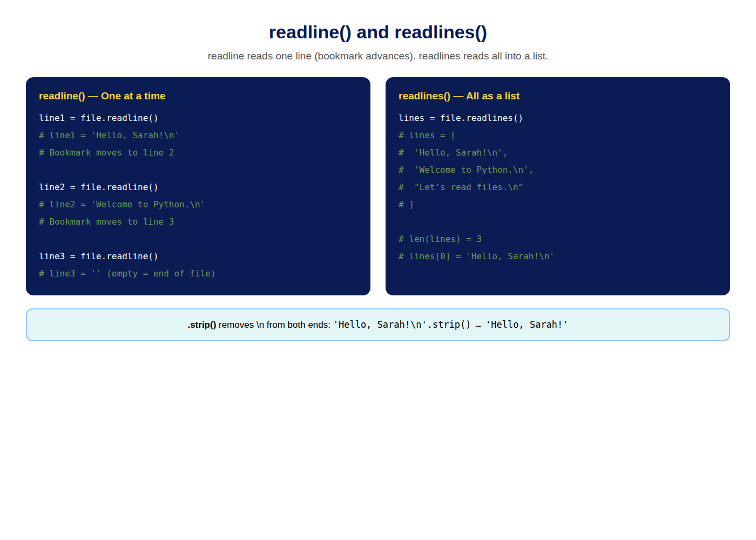Click the closing bracket comment '# ]'
756x540 pixels.
(x=406, y=205)
